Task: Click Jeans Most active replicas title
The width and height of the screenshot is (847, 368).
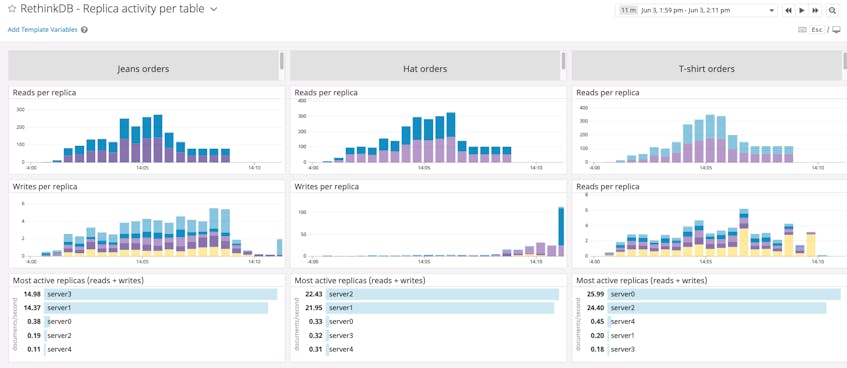Action: pyautogui.click(x=78, y=280)
